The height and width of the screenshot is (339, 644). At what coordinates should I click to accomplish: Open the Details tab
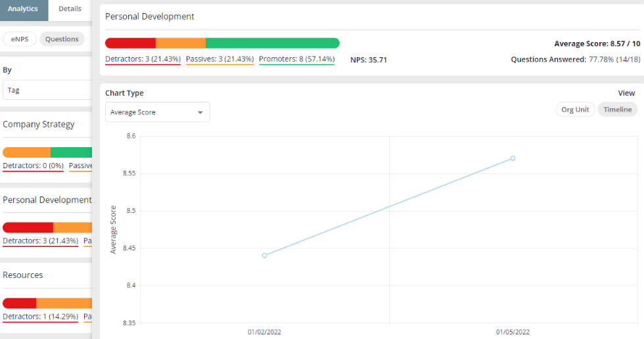pos(70,9)
